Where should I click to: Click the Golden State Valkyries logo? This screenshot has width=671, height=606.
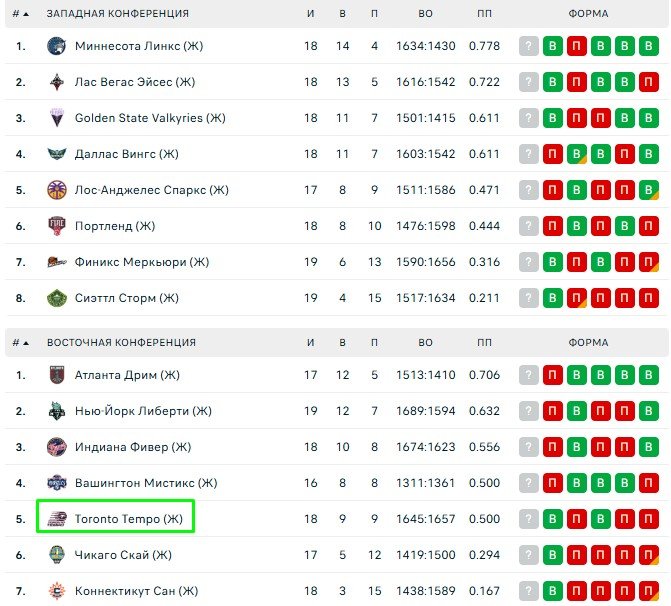click(x=56, y=118)
